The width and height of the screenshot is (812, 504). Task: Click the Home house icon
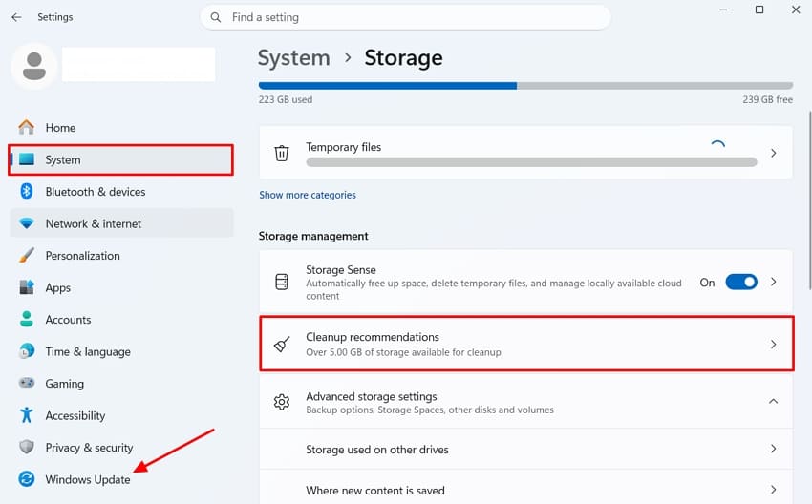[x=26, y=127]
